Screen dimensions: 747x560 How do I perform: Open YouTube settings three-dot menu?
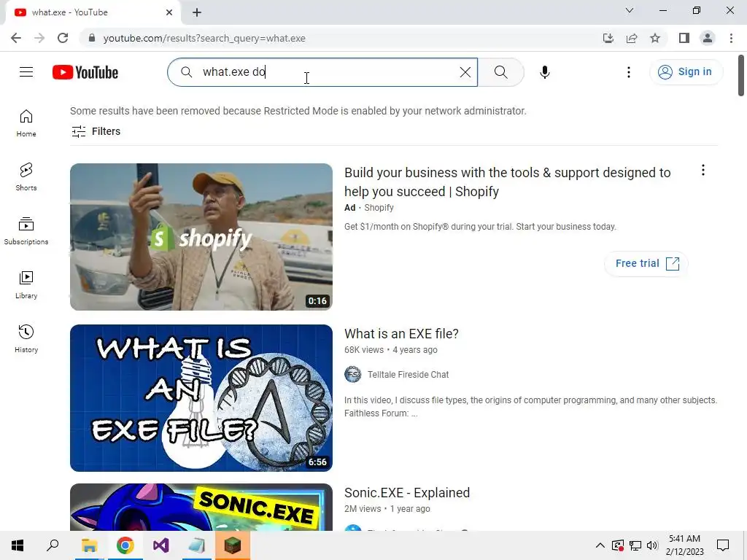click(628, 72)
